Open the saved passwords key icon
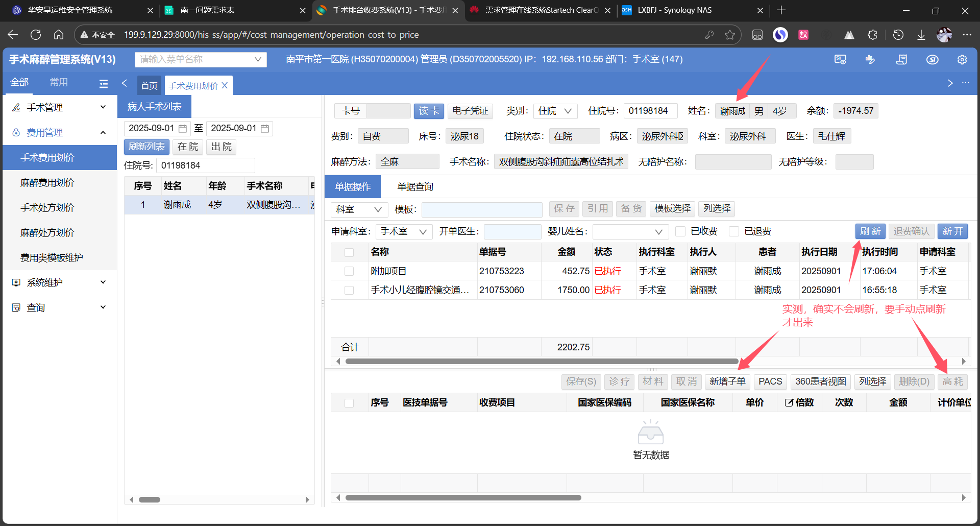 click(709, 35)
